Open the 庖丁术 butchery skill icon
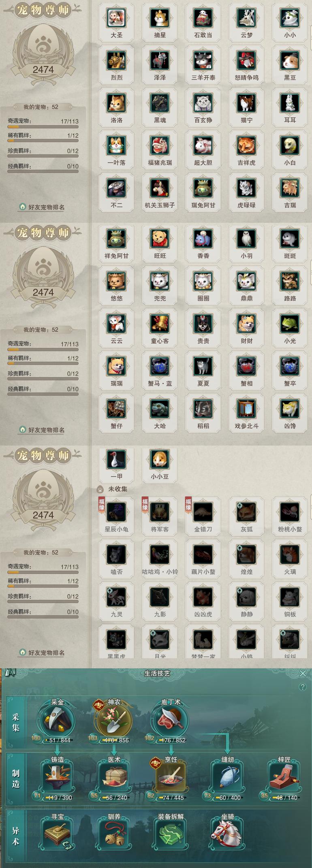 [x=171, y=721]
